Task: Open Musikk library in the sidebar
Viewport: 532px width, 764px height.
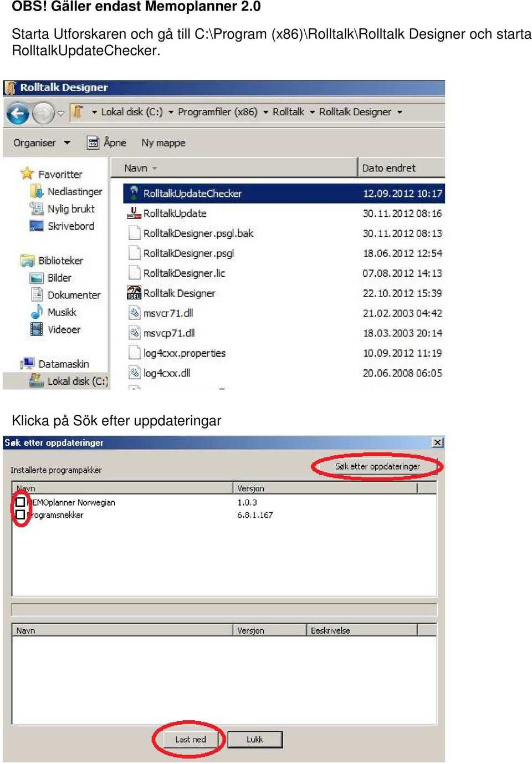Action: pyautogui.click(x=62, y=312)
